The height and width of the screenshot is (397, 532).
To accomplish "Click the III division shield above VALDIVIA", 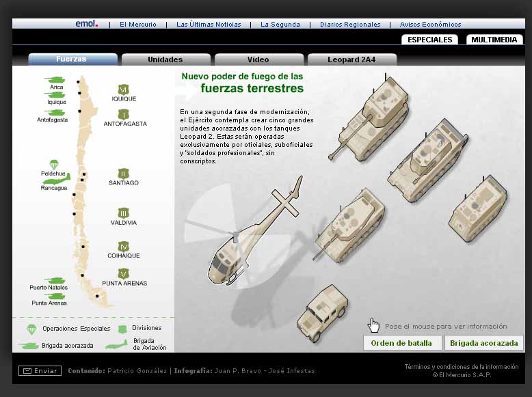I will [x=124, y=213].
